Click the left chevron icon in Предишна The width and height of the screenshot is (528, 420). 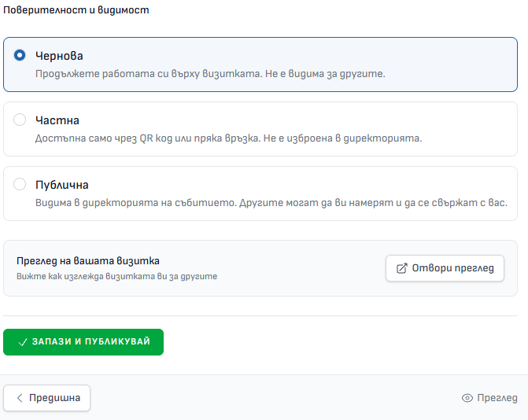tap(20, 398)
